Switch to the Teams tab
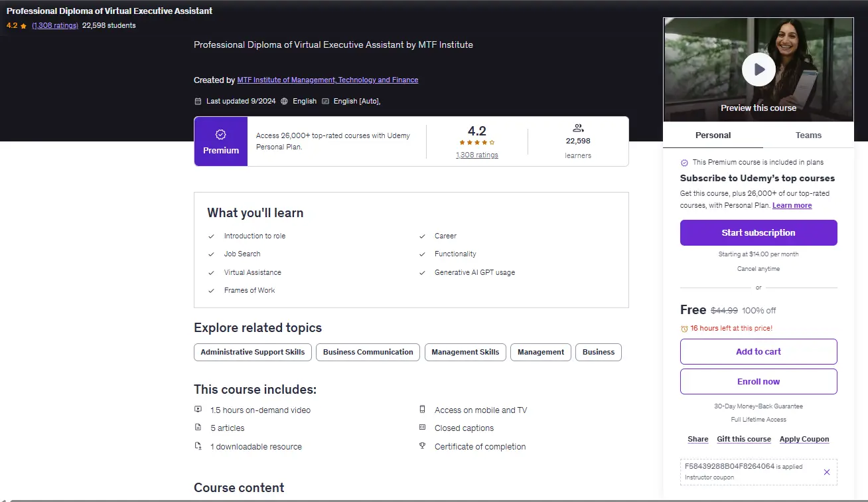The image size is (868, 502). [x=808, y=135]
